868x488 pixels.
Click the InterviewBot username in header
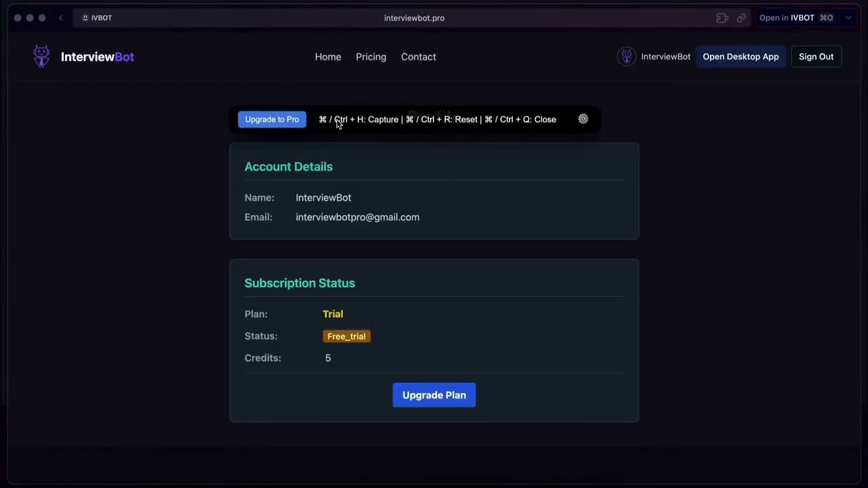click(666, 57)
